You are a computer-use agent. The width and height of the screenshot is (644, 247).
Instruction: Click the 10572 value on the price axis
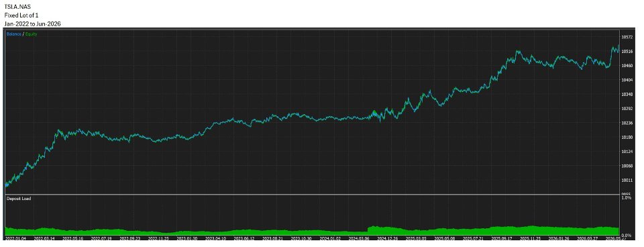[x=627, y=37]
